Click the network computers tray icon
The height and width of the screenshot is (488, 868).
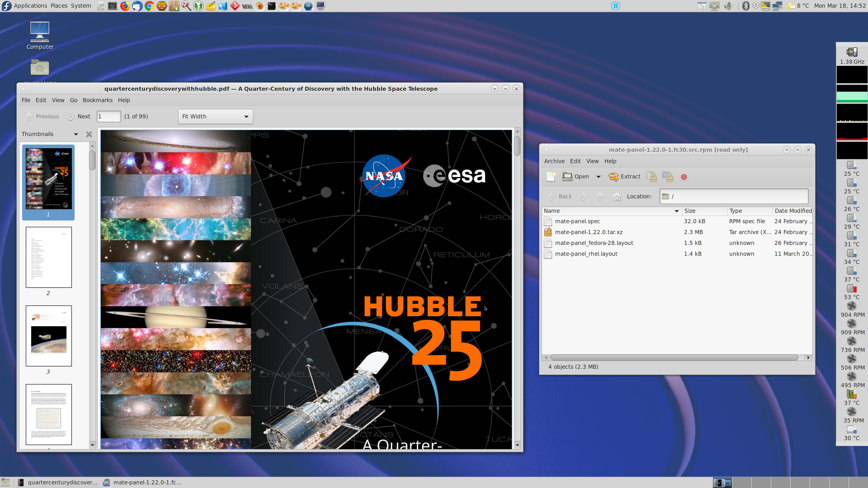[x=777, y=6]
